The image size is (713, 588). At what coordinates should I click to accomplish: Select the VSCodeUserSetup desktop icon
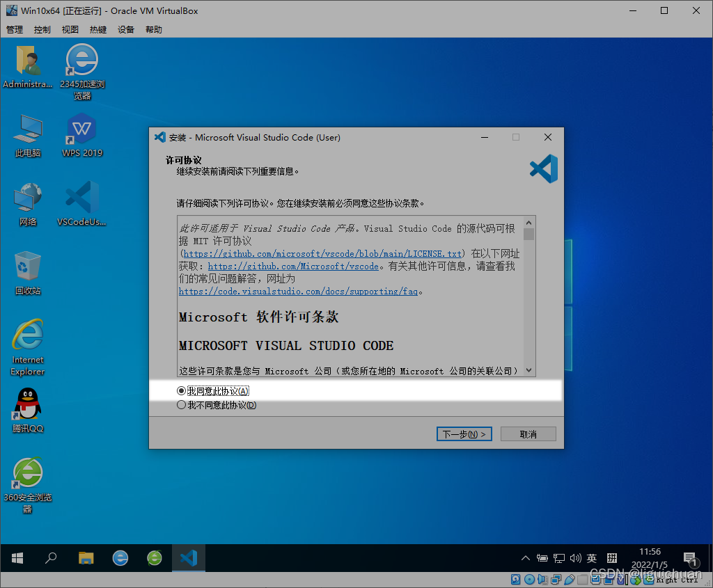click(x=82, y=204)
